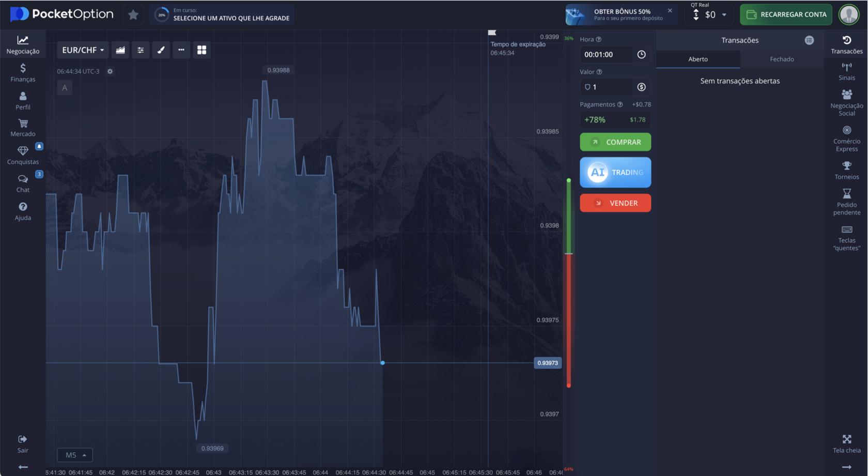Click the 20% progress circle indicator
Viewport: 868px width, 476px height.
(x=162, y=15)
